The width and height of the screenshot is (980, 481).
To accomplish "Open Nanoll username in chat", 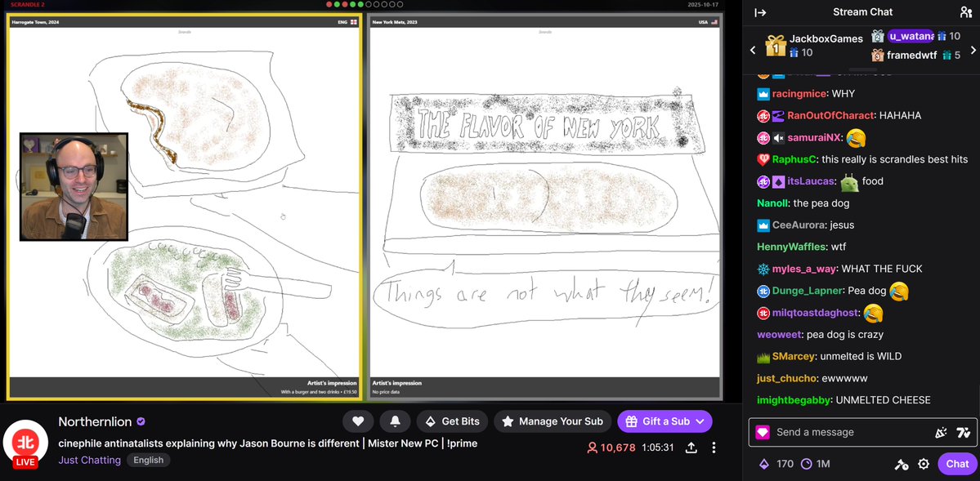I will tap(772, 203).
